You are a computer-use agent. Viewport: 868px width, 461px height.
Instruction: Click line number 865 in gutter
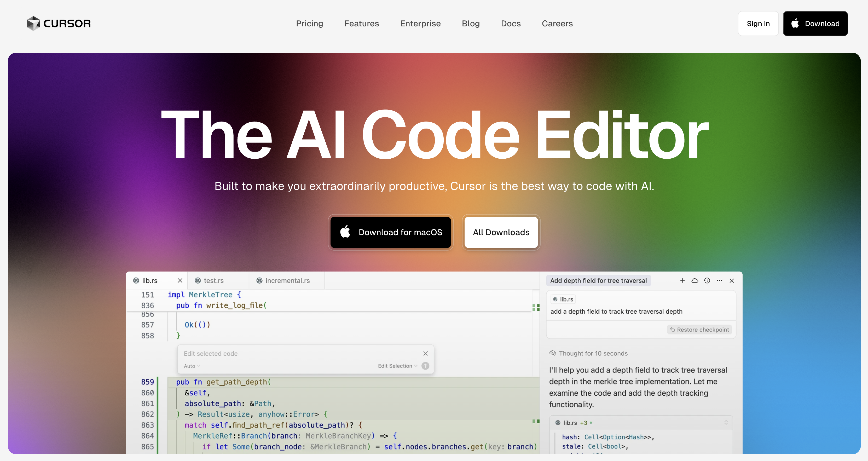[x=148, y=447]
